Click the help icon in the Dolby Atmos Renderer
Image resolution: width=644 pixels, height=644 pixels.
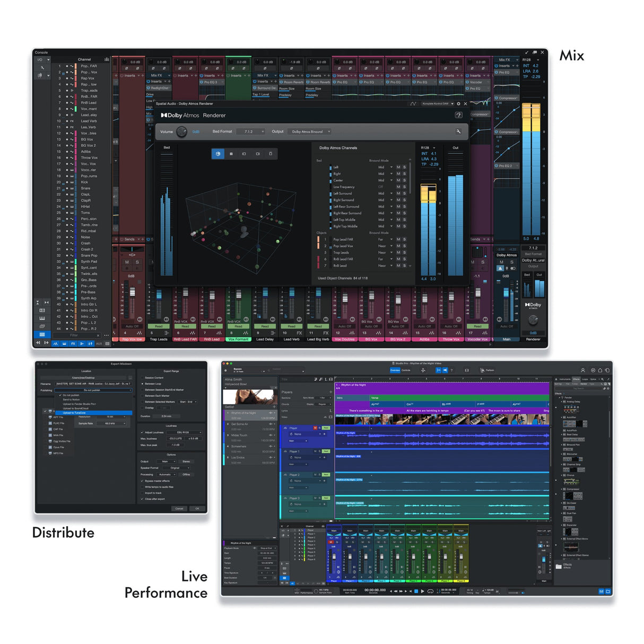[x=458, y=115]
